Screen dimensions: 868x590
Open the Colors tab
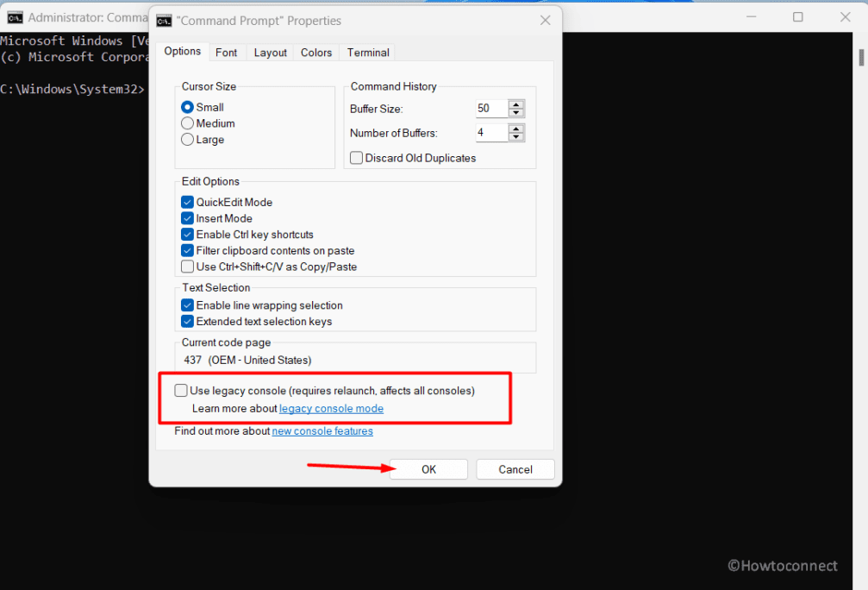point(316,53)
